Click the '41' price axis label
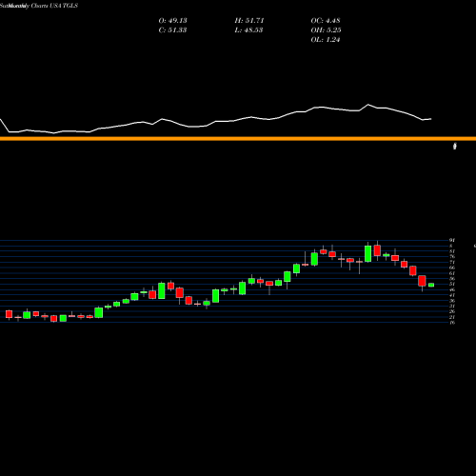This screenshot has height=476, width=476. pos(452,295)
